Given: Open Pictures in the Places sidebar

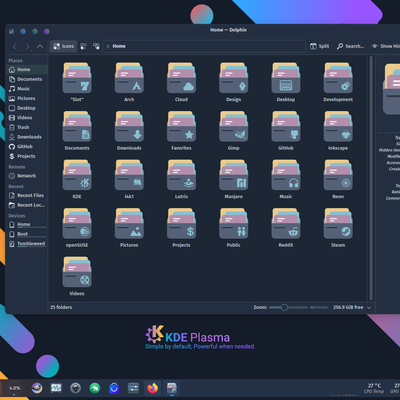Looking at the screenshot, I should pos(27,98).
